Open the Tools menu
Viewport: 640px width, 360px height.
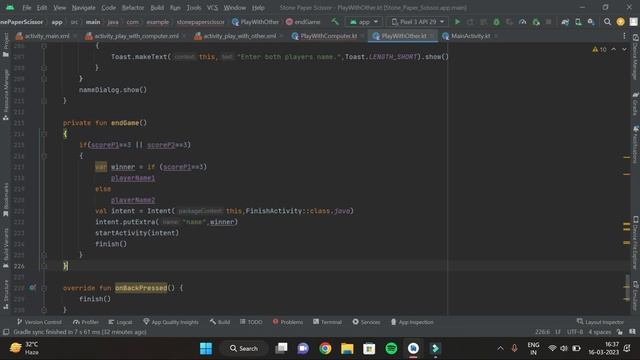194,7
